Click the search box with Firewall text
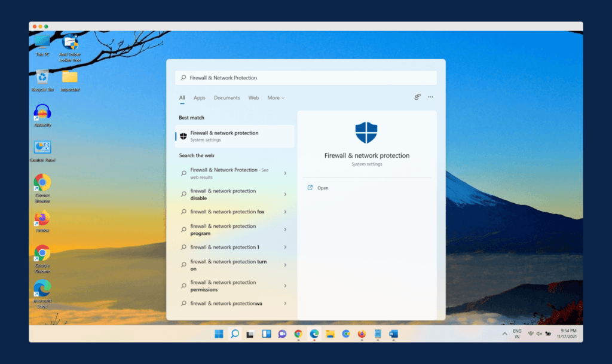 [306, 78]
